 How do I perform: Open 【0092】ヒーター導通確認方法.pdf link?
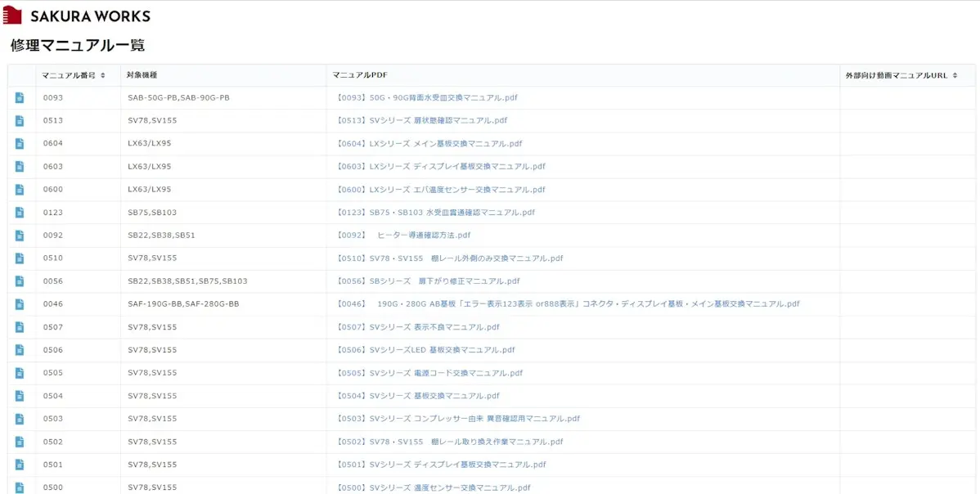(x=403, y=236)
